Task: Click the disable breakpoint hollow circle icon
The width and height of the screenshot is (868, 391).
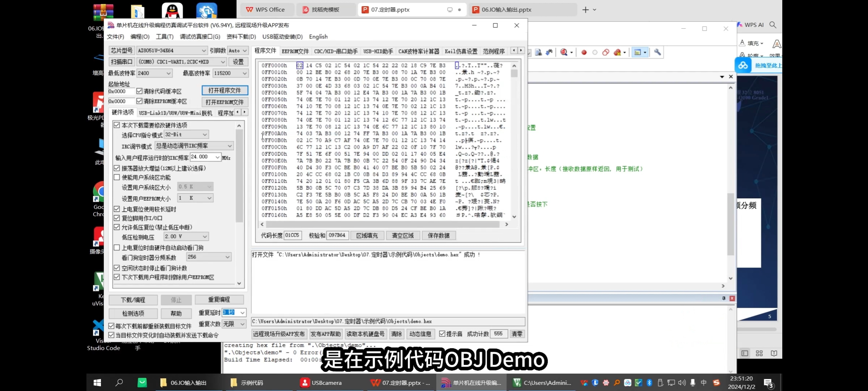Action: tap(595, 52)
